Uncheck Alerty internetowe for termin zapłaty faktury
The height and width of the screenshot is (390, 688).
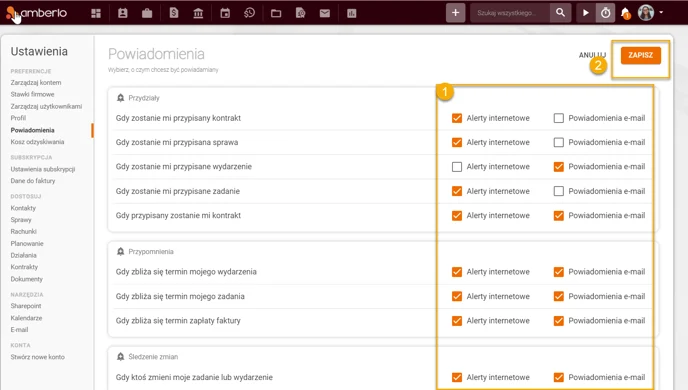pos(457,321)
